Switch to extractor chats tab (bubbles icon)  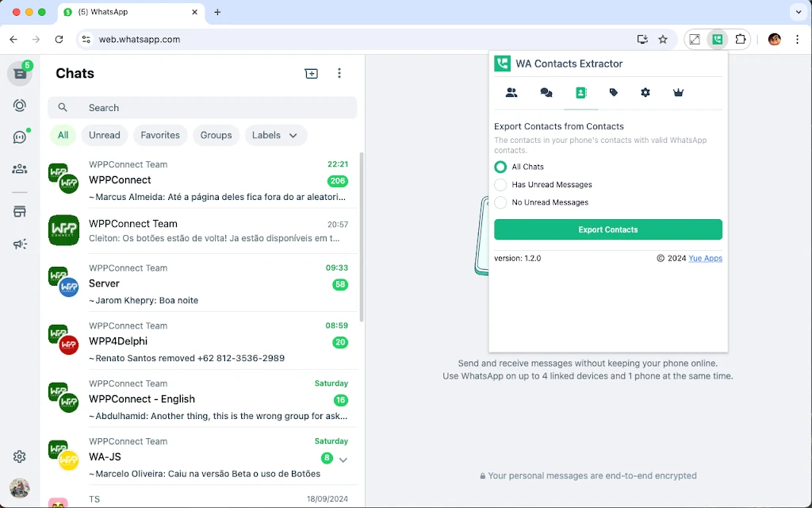[546, 93]
